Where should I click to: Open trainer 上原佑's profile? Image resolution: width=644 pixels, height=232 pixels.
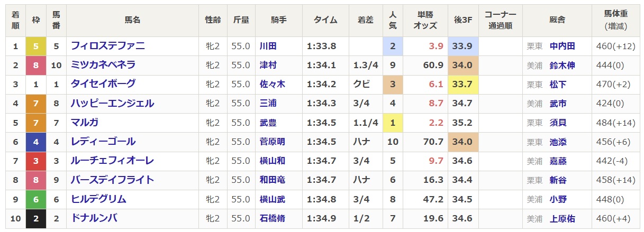562,218
